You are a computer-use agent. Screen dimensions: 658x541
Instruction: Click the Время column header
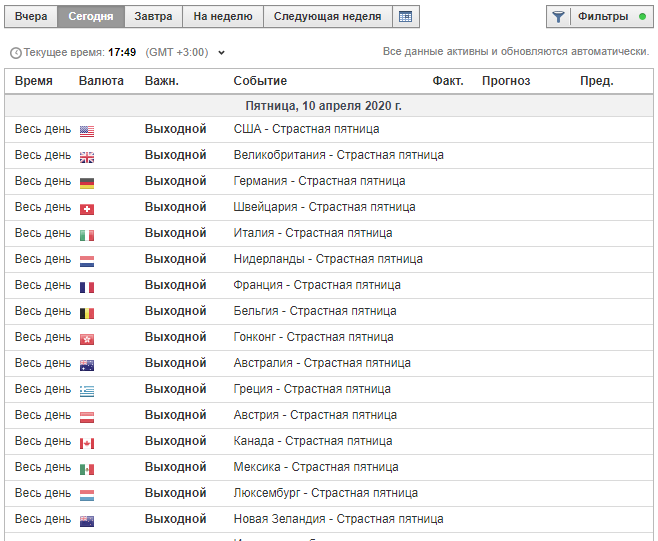click(34, 81)
